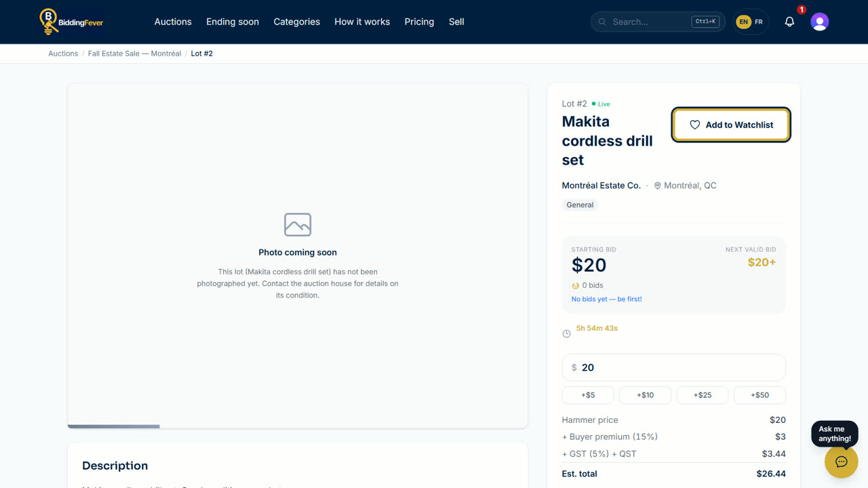Open the chat assistant bubble
The image size is (868, 488).
(x=842, y=462)
